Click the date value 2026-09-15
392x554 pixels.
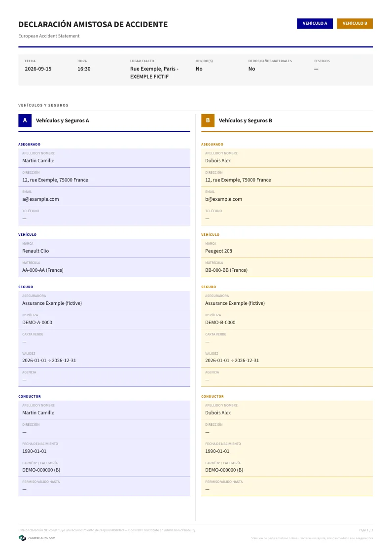point(38,69)
